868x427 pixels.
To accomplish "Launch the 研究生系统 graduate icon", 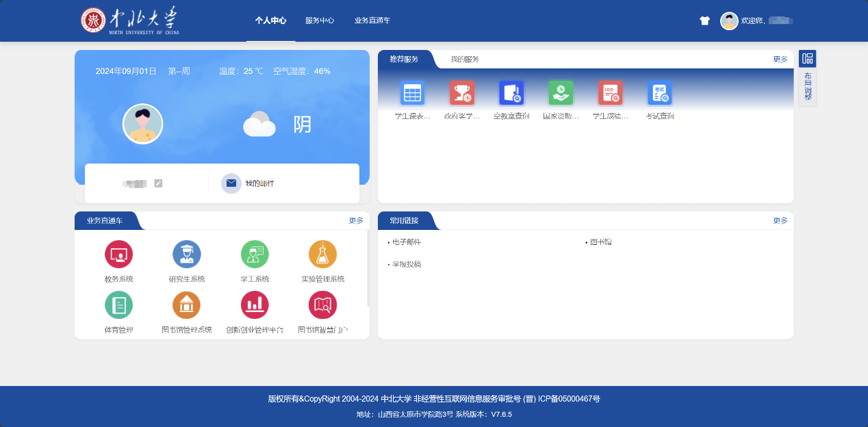I will 186,255.
